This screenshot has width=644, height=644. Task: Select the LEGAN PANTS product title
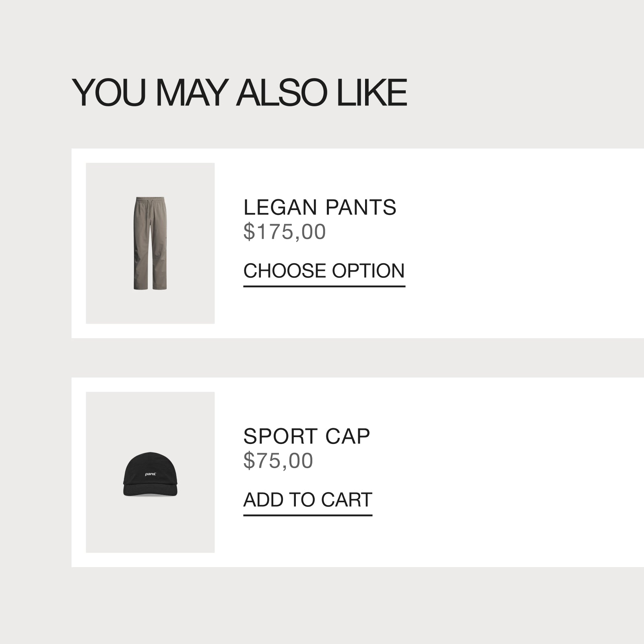point(320,207)
